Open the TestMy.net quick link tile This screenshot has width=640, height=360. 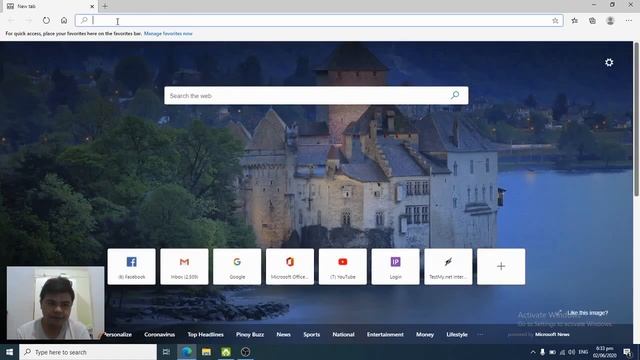448,267
